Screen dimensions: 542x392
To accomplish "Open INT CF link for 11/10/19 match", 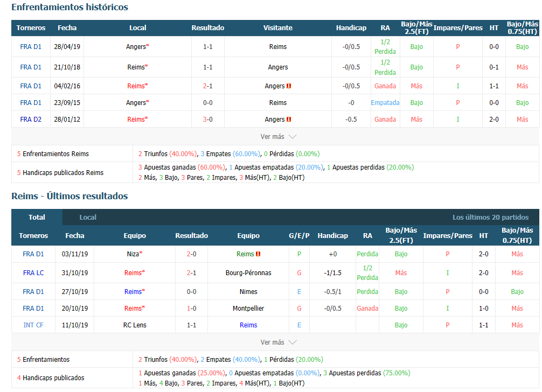I will (x=33, y=325).
